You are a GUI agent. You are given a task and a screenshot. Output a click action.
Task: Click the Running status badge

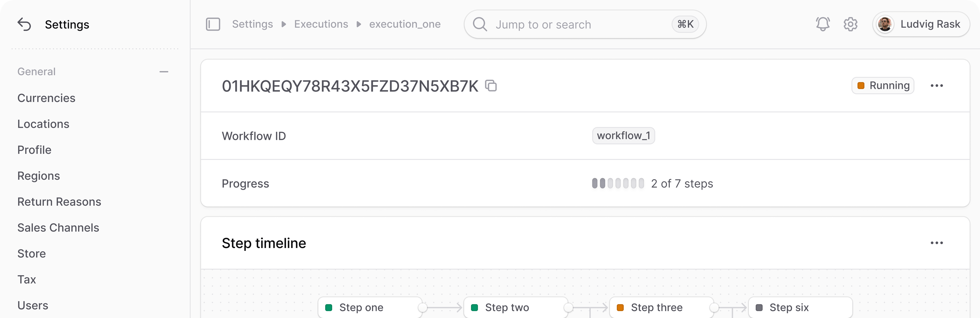[883, 85]
